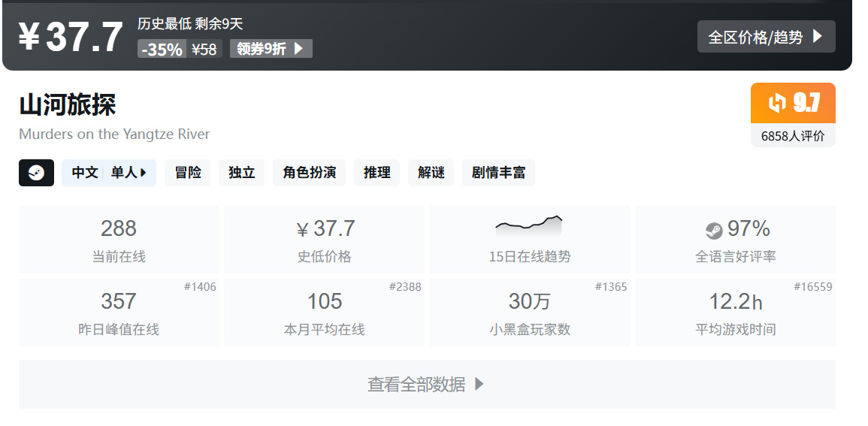
Task: Click the 15日在线趋势 sparkline chart
Action: (x=529, y=225)
